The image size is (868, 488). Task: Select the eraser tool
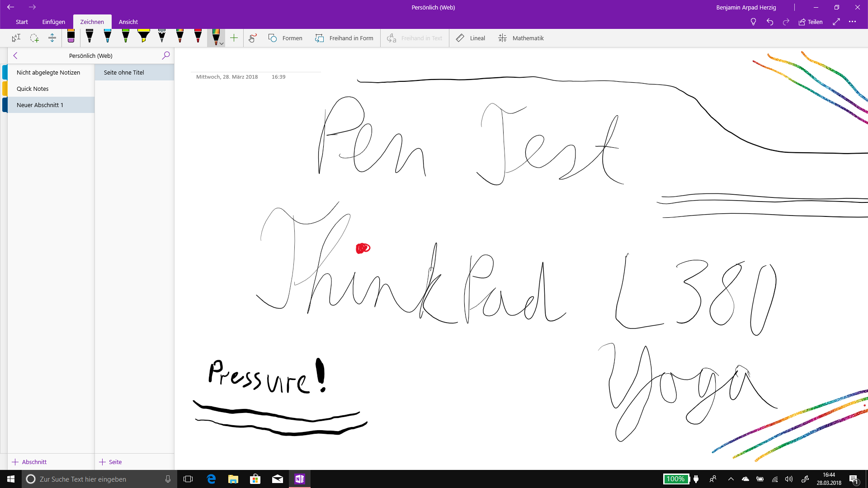click(x=71, y=37)
